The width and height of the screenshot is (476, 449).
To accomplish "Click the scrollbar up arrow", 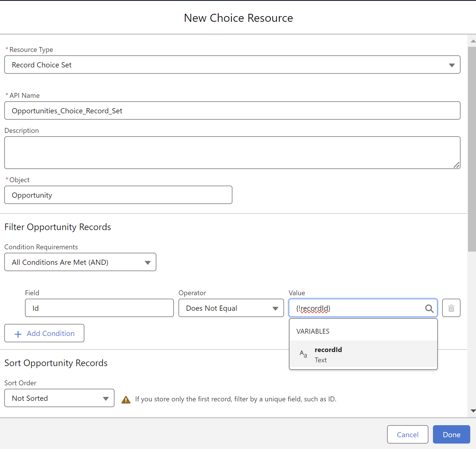I will click(x=473, y=41).
